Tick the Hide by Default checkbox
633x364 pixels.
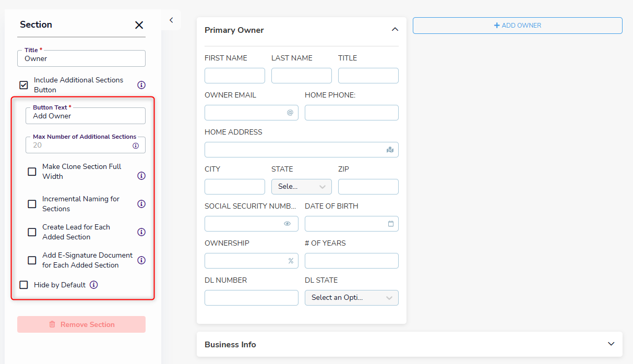coord(23,285)
